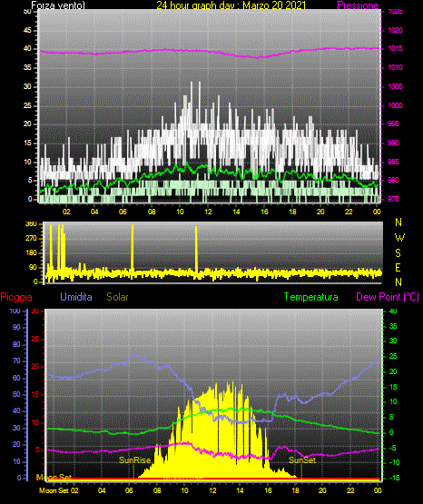
Task: Click pressure axis value '1000'
Action: [x=395, y=105]
